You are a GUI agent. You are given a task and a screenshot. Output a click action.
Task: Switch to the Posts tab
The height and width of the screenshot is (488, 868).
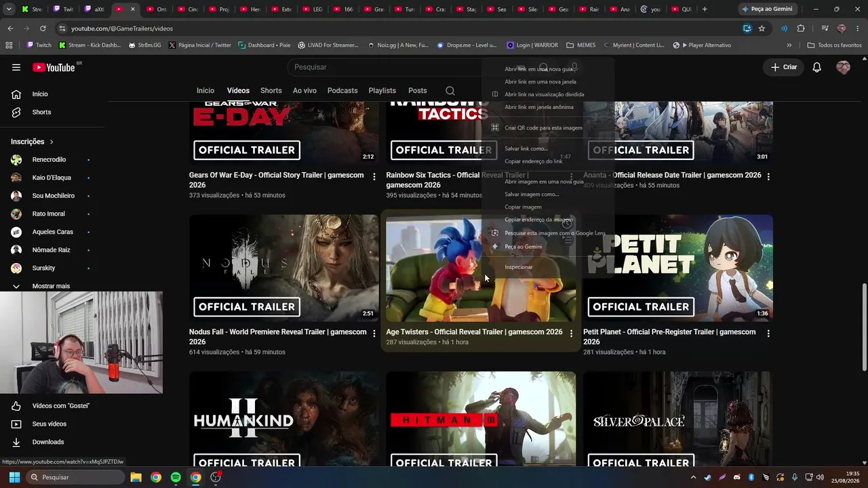(x=418, y=91)
